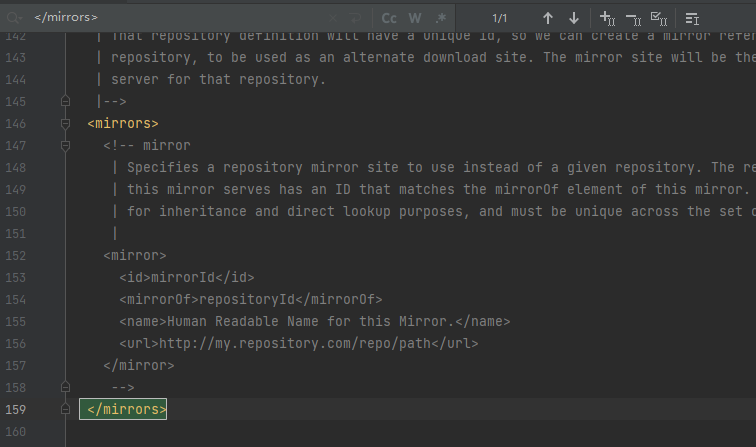
Task: Toggle Match Case (Cc) option
Action: pyautogui.click(x=389, y=18)
